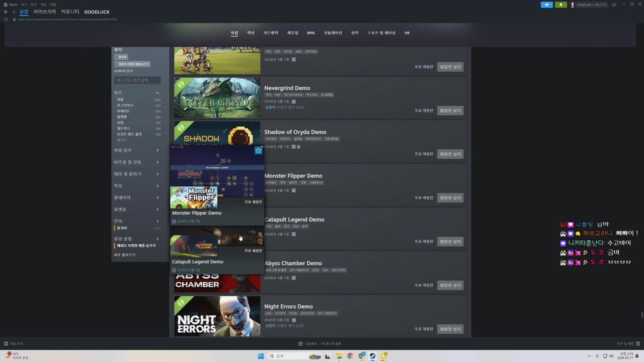Select the RPG category tab
The image size is (644, 362).
coord(311,33)
